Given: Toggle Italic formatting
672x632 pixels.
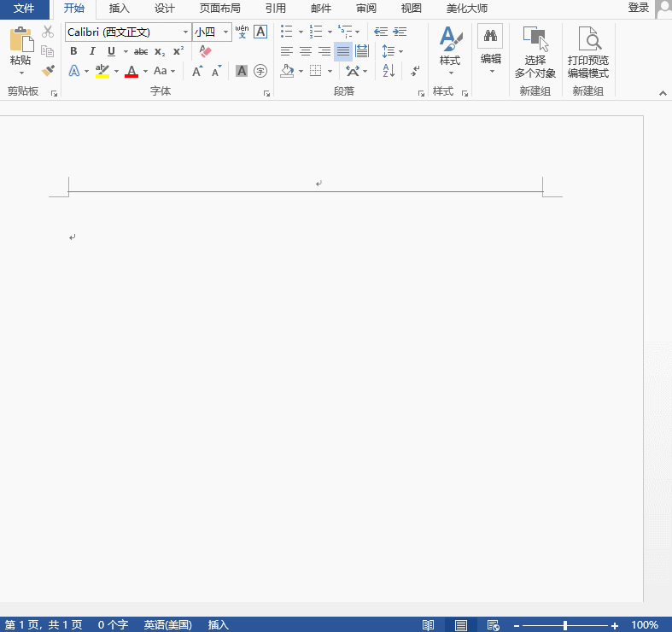Looking at the screenshot, I should [x=92, y=51].
